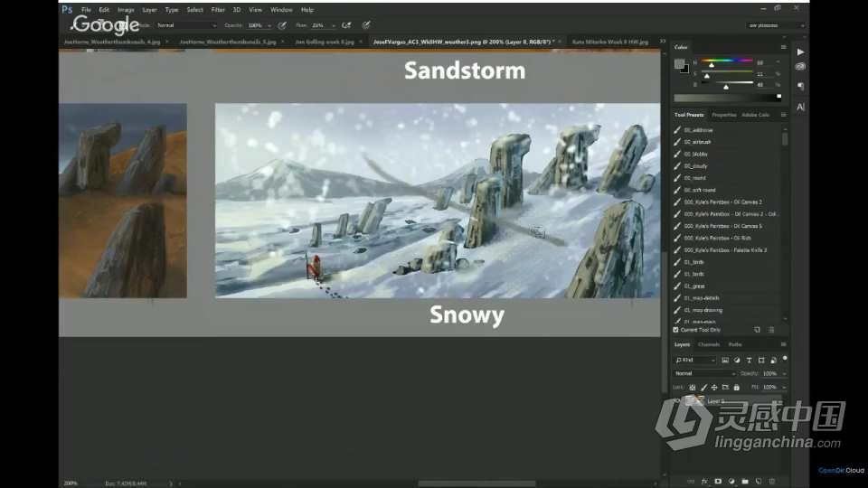Image resolution: width=868 pixels, height=488 pixels.
Task: Switch to the Channels tab
Action: [709, 344]
